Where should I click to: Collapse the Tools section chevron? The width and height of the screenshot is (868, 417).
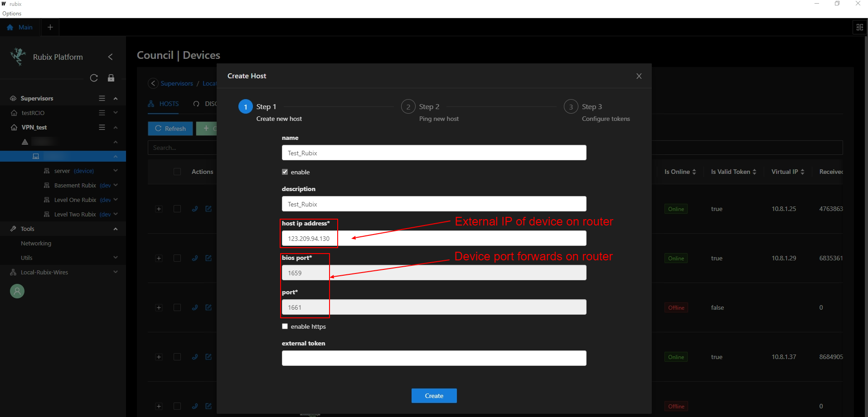click(x=116, y=229)
